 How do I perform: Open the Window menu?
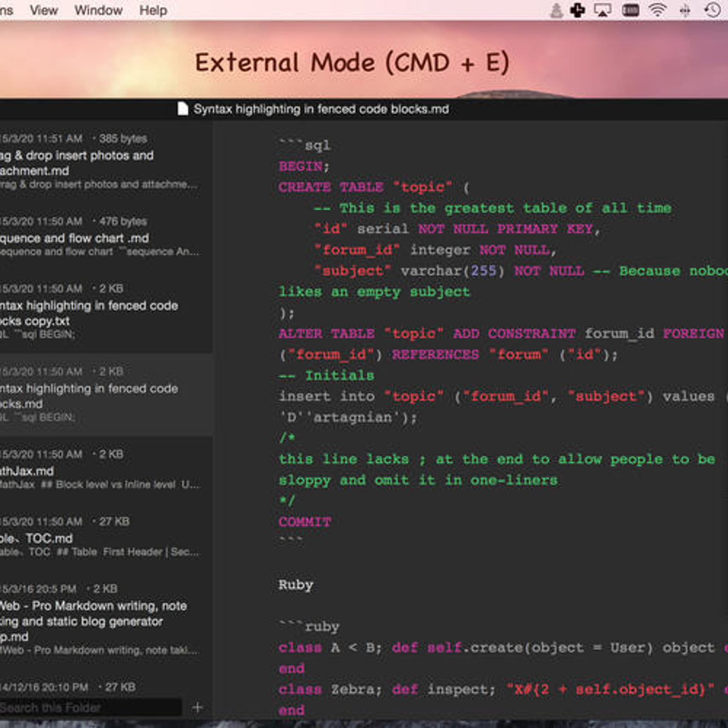[x=98, y=10]
